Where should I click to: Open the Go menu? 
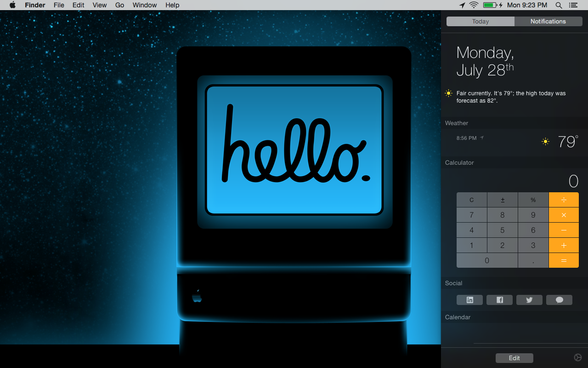(120, 5)
